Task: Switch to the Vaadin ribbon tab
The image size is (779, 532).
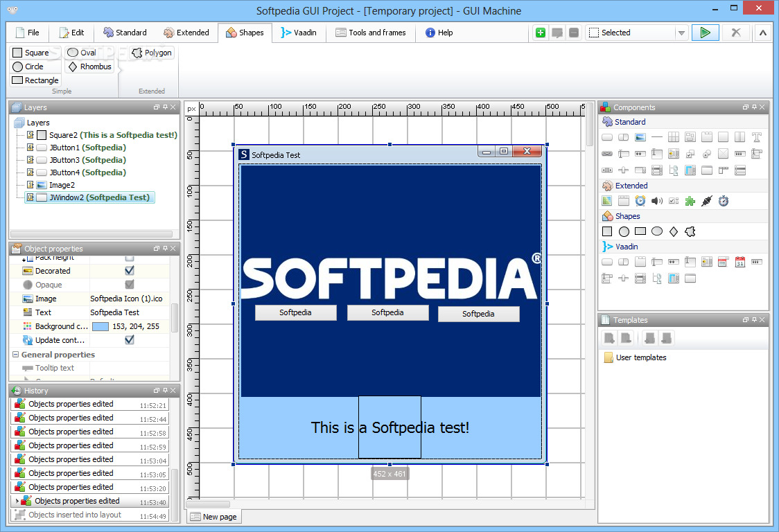Action: pos(299,33)
